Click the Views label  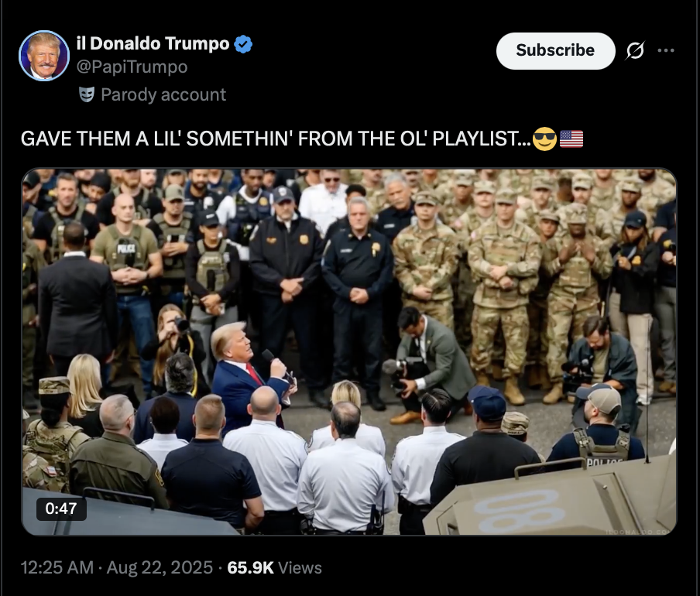tap(300, 567)
